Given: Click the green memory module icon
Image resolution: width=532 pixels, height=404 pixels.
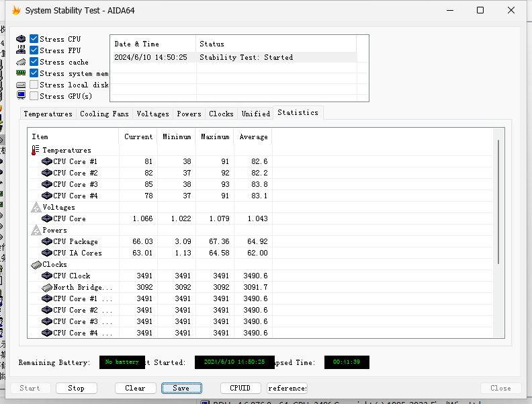Looking at the screenshot, I should (x=21, y=73).
